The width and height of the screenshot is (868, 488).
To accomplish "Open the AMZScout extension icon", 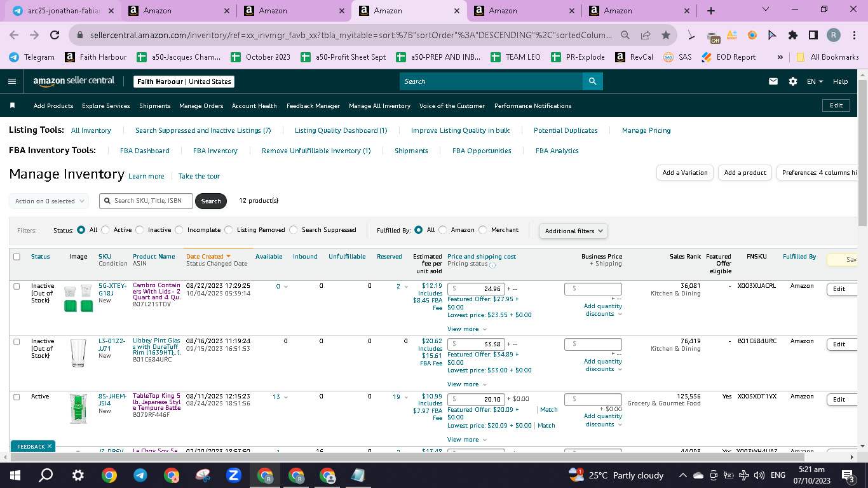I will (x=732, y=35).
